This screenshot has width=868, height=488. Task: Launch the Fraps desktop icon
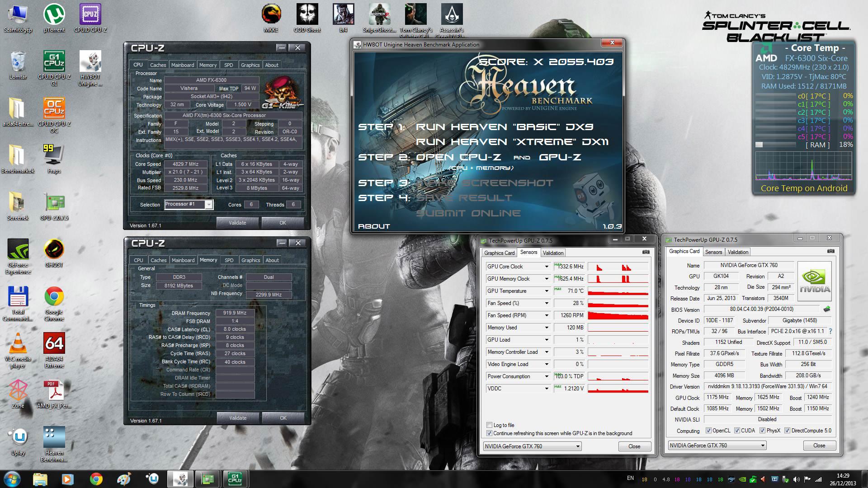tap(54, 159)
